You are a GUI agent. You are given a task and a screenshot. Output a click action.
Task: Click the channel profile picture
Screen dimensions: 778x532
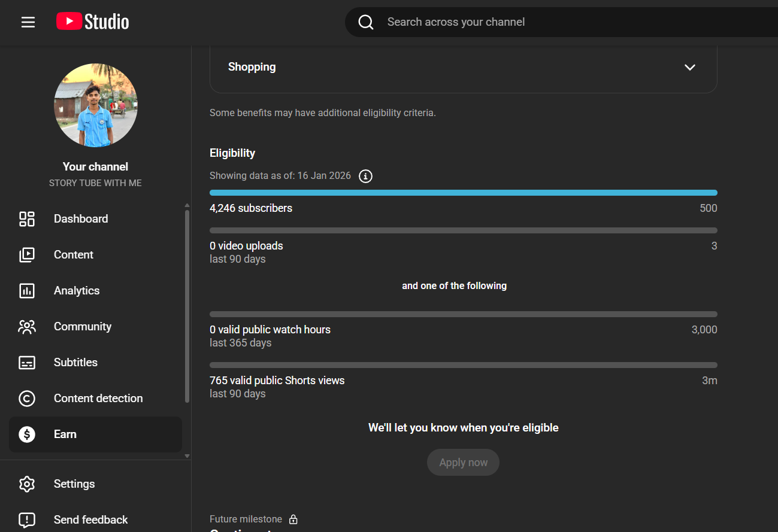coord(96,105)
